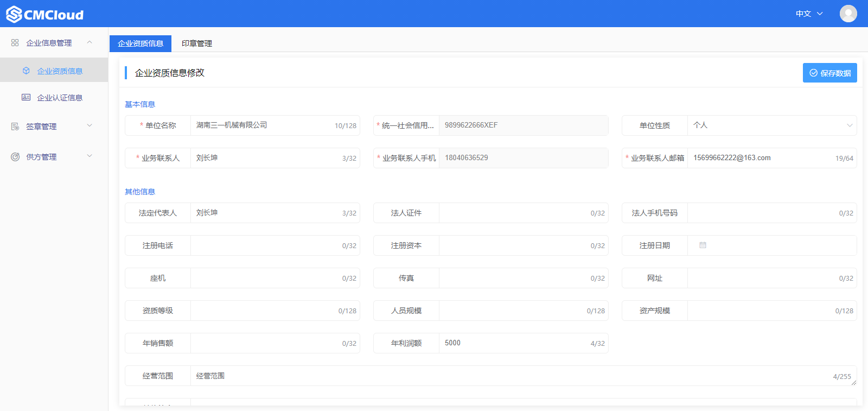Click the 年销售额 input field

pyautogui.click(x=275, y=343)
